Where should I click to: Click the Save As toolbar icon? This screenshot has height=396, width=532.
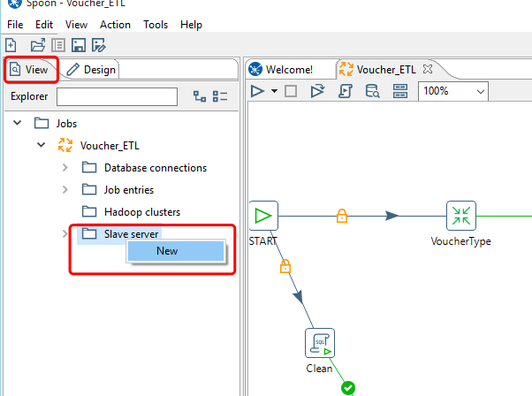click(x=99, y=45)
